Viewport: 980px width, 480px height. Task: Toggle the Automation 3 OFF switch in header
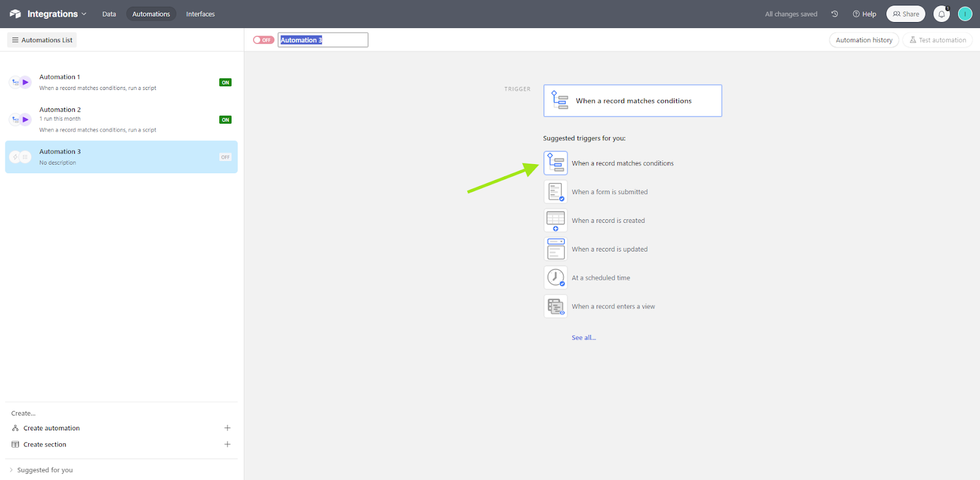(x=263, y=40)
